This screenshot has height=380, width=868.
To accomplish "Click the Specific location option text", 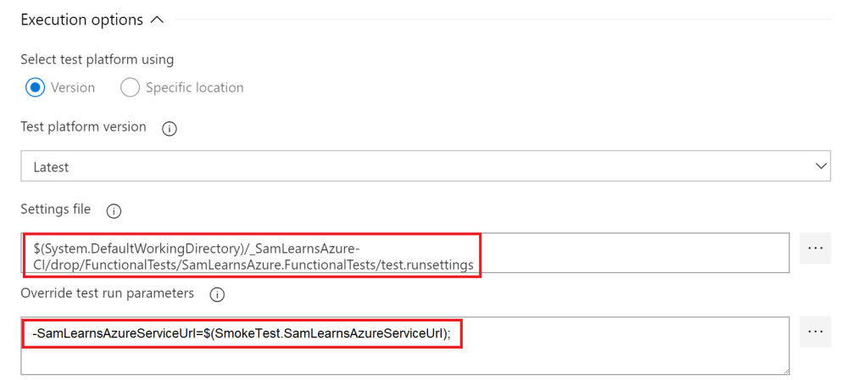I will point(194,87).
